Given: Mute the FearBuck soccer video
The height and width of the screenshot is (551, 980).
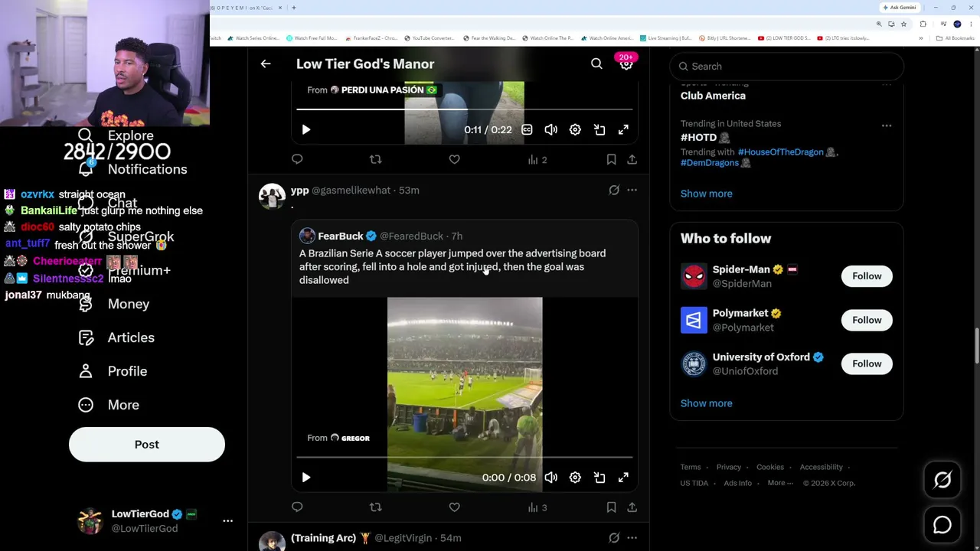Looking at the screenshot, I should 550,478.
